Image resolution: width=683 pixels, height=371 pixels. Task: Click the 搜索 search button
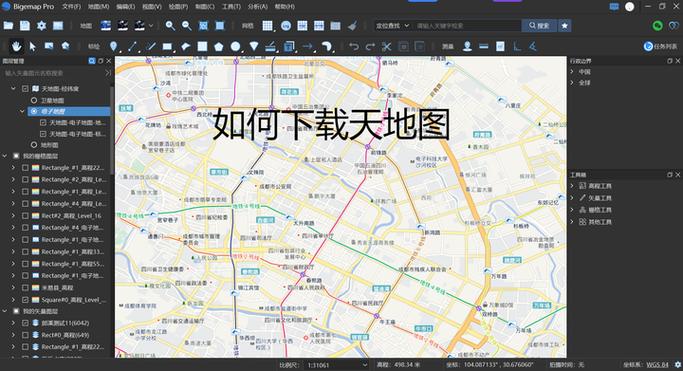pos(539,26)
